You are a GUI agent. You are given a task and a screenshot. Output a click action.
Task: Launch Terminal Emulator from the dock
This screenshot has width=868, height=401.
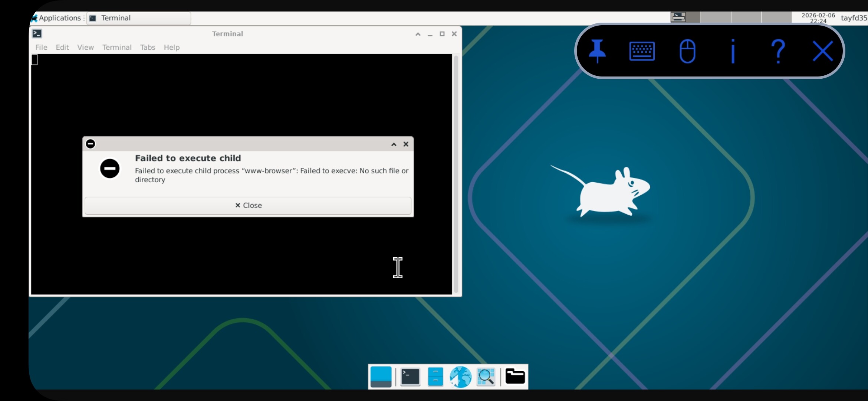(x=410, y=377)
